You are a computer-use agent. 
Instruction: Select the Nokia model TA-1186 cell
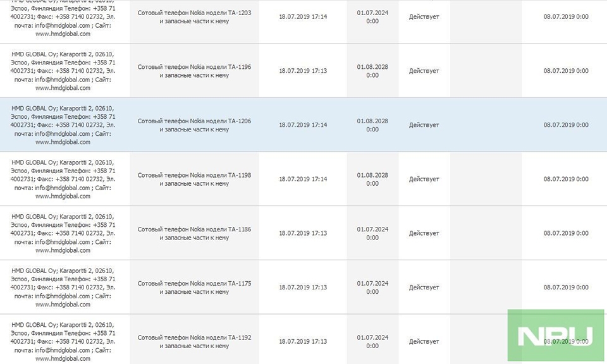coord(194,233)
